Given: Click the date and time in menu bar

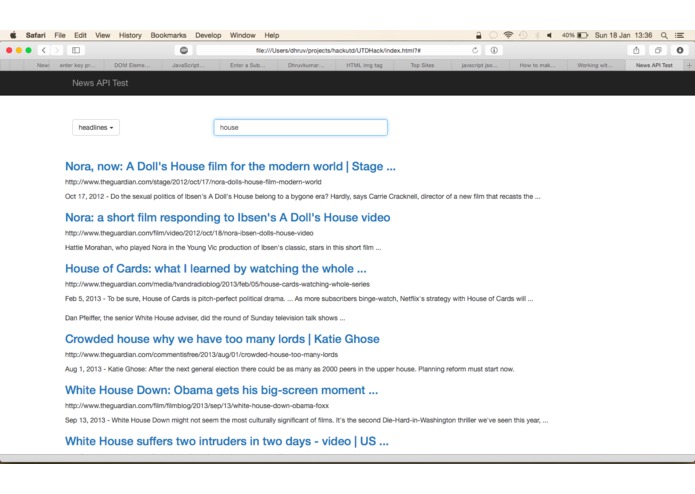Looking at the screenshot, I should pyautogui.click(x=623, y=35).
